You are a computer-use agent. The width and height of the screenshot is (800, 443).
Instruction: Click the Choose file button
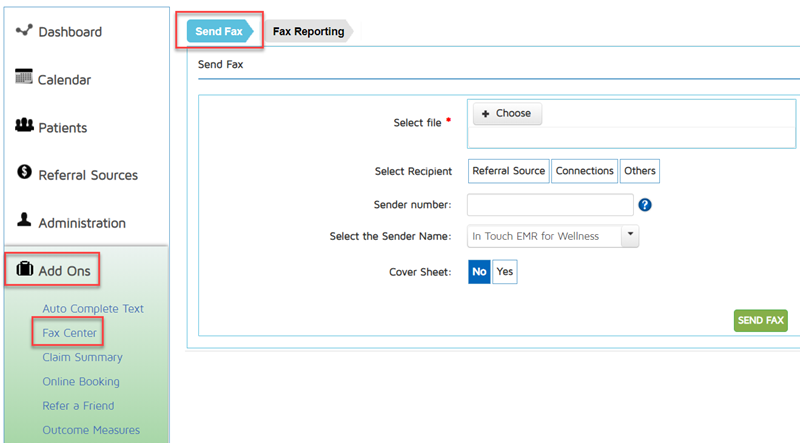point(507,114)
